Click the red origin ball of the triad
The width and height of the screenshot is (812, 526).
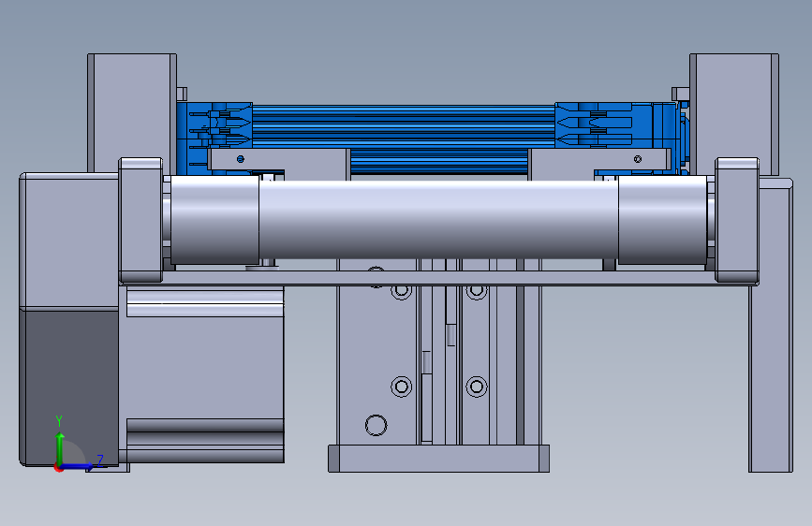58,467
